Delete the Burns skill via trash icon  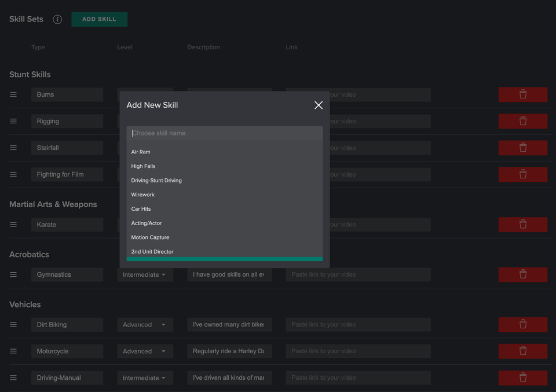(x=523, y=94)
